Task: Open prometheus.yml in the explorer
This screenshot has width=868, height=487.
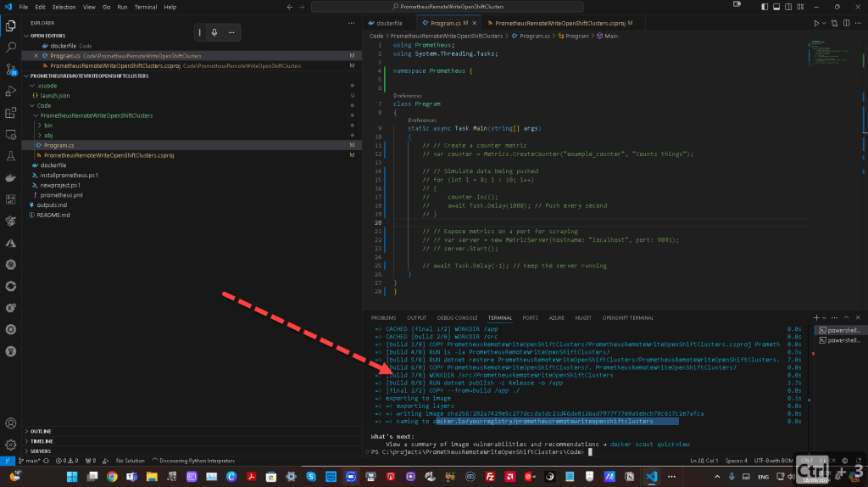Action: 61,196
